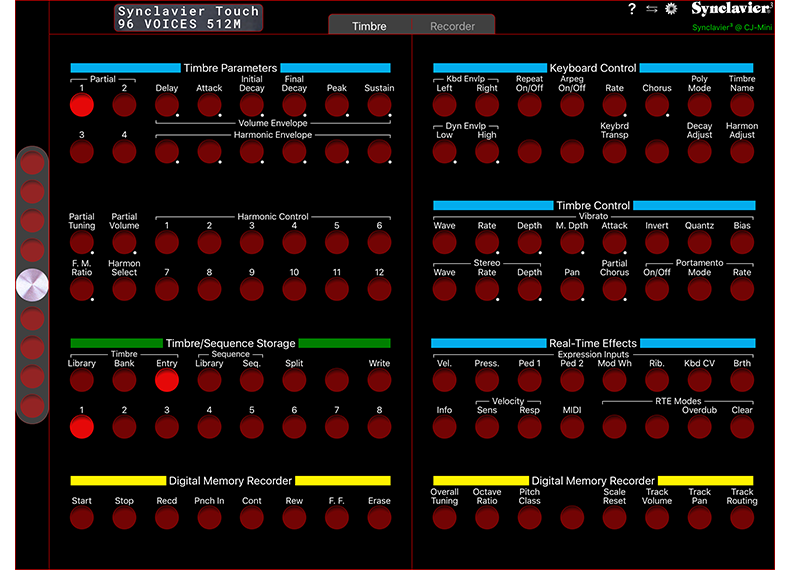The image size is (790, 570).
Task: Click the Keybrd Transp button
Action: pyautogui.click(x=614, y=152)
